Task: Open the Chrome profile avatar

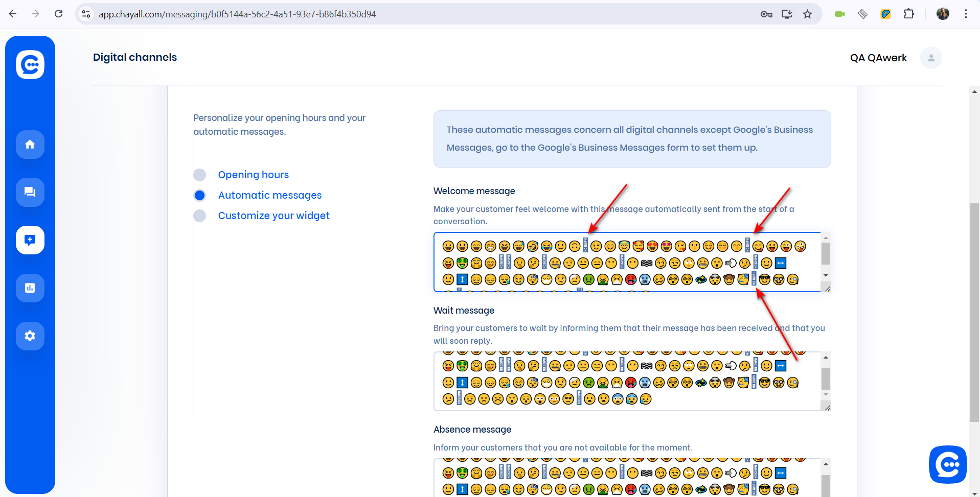Action: 943,14
